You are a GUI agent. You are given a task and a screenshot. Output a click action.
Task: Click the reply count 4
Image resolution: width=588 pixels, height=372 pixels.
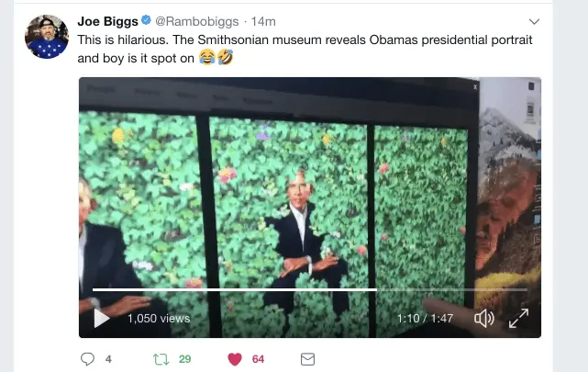coord(108,358)
